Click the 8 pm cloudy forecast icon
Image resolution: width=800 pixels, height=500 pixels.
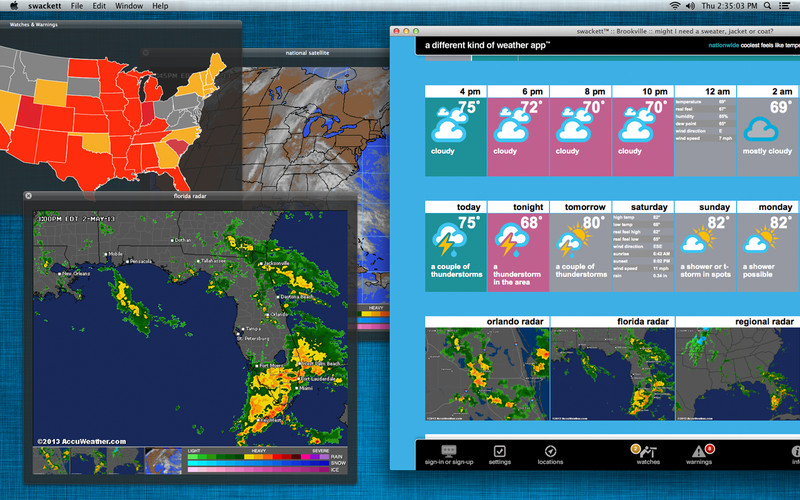pos(574,125)
